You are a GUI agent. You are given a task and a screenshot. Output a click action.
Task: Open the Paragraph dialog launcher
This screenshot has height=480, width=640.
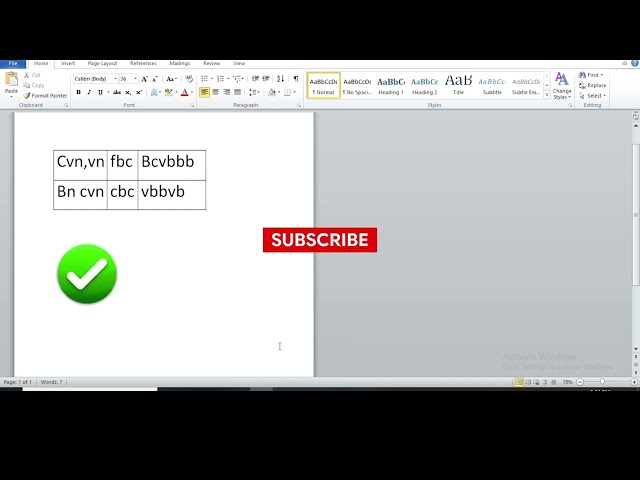[x=299, y=105]
